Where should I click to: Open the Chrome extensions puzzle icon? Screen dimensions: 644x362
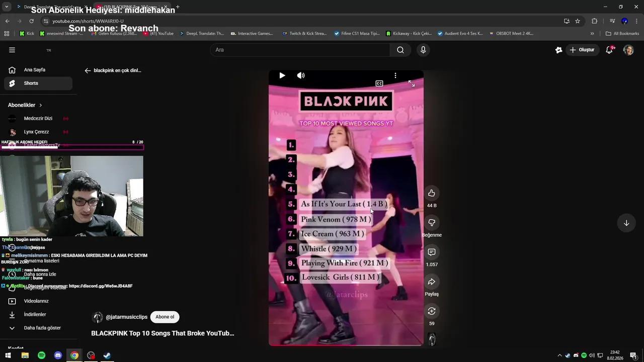pyautogui.click(x=595, y=21)
